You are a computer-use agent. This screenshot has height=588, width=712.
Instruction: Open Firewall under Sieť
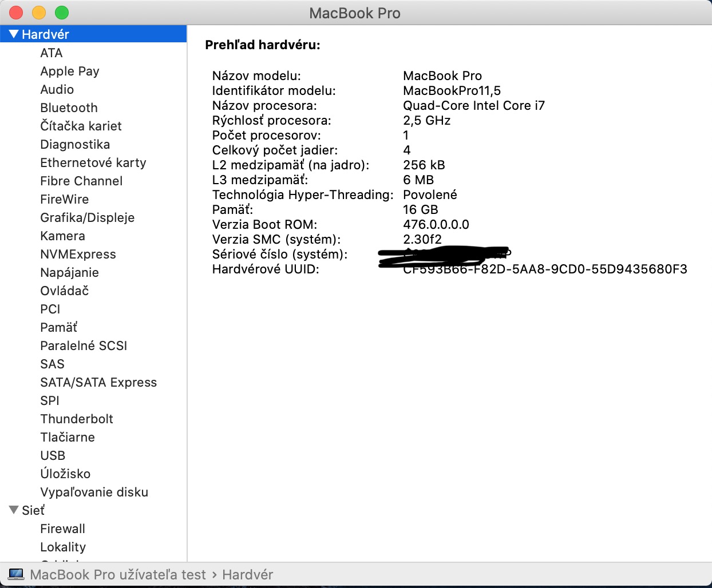click(x=62, y=529)
